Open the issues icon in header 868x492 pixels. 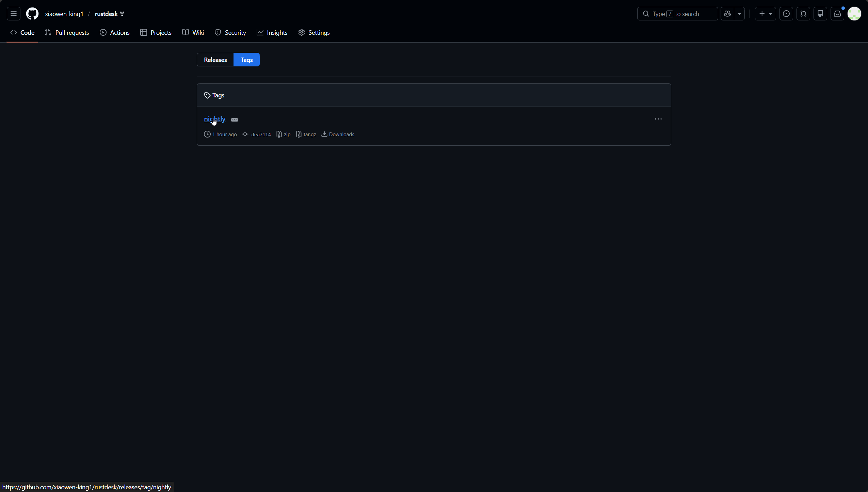[x=786, y=14]
